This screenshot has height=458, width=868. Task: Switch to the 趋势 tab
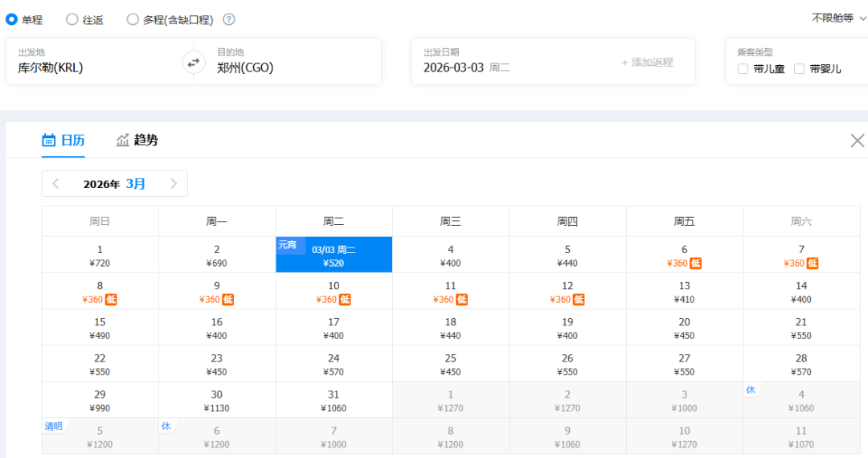(145, 141)
